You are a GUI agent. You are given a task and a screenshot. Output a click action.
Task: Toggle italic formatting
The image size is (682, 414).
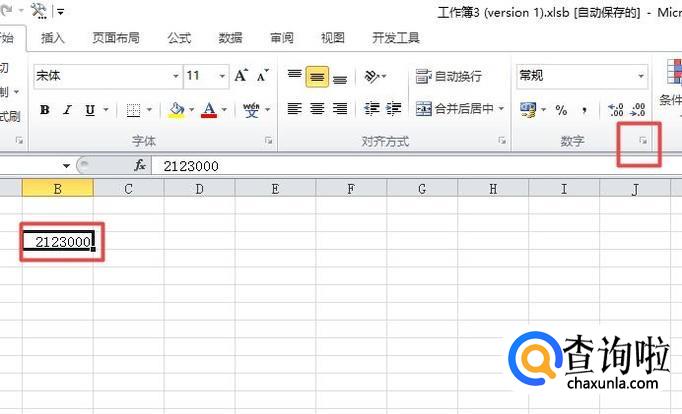point(67,110)
